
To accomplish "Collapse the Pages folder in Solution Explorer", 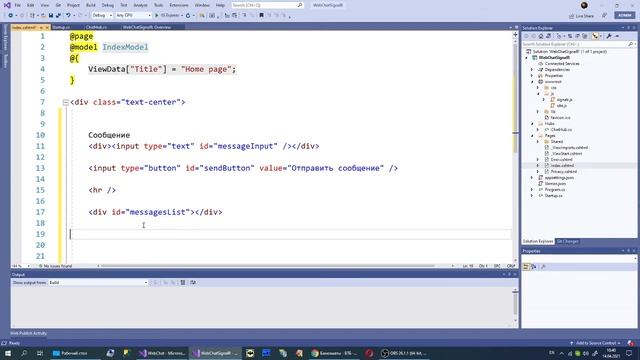I will (532, 136).
